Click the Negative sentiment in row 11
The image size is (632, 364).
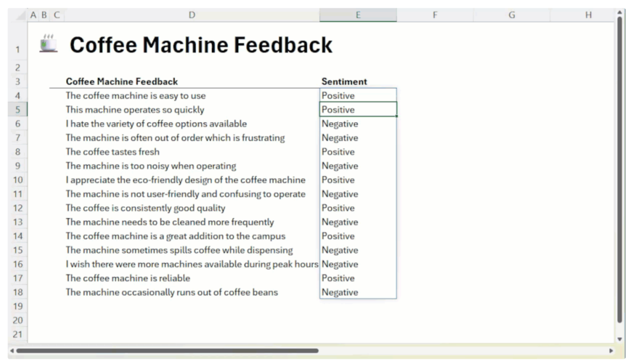coord(358,194)
